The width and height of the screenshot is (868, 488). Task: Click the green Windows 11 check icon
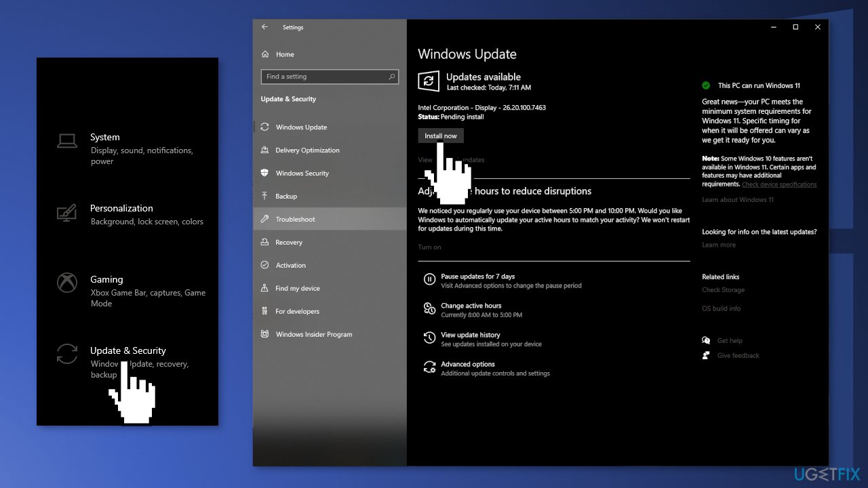click(x=706, y=85)
